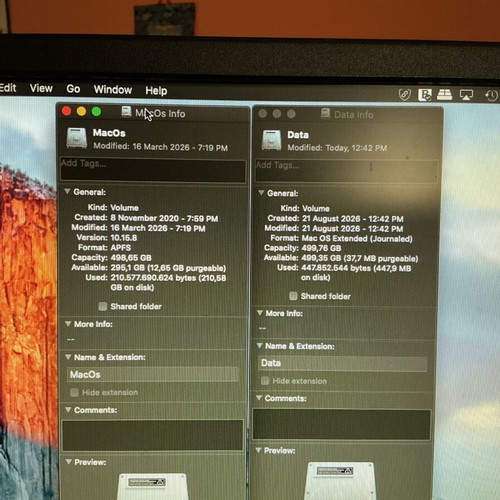
Task: Toggle Hide extension checkbox in Data Info
Action: (265, 381)
